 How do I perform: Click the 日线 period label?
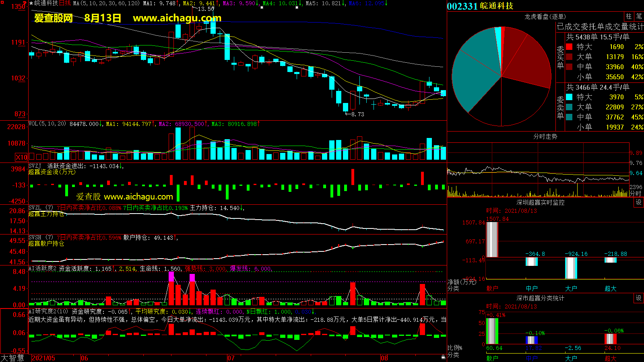click(x=65, y=3)
